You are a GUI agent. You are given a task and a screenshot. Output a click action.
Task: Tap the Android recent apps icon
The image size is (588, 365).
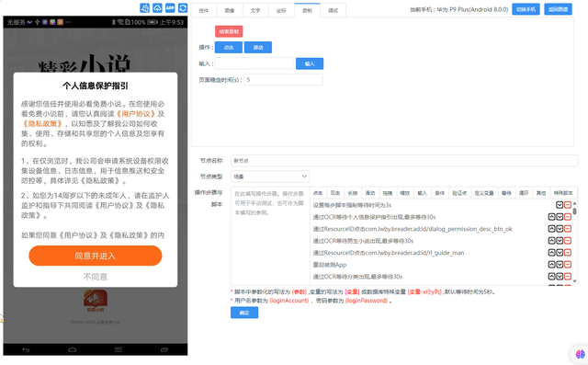[164, 349]
